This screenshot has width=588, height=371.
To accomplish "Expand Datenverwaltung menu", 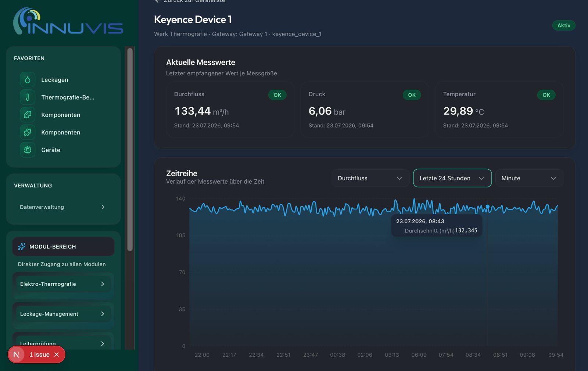I will click(63, 207).
